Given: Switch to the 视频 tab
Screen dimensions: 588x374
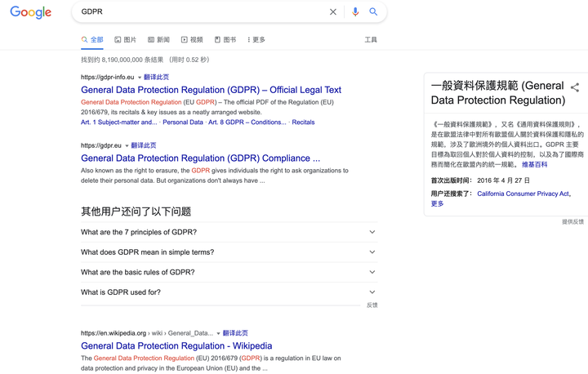Looking at the screenshot, I should (x=192, y=40).
